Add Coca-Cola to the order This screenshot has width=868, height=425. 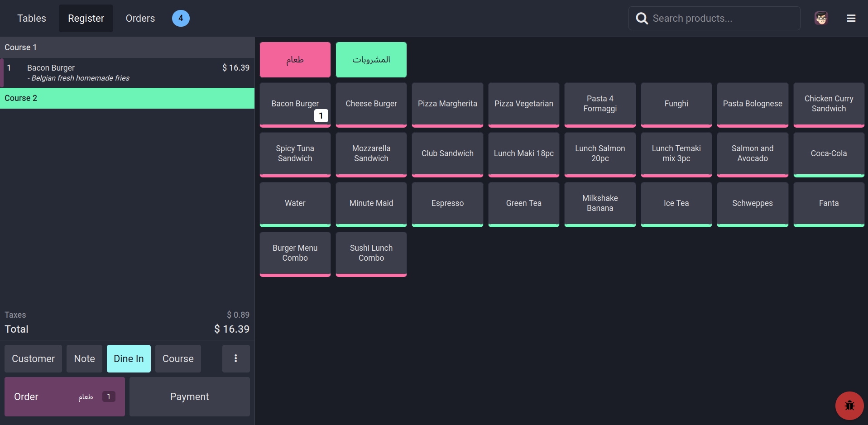(x=828, y=154)
